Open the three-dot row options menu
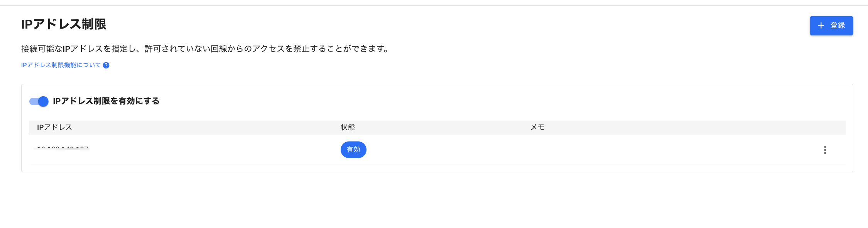Image resolution: width=868 pixels, height=228 pixels. click(x=825, y=150)
